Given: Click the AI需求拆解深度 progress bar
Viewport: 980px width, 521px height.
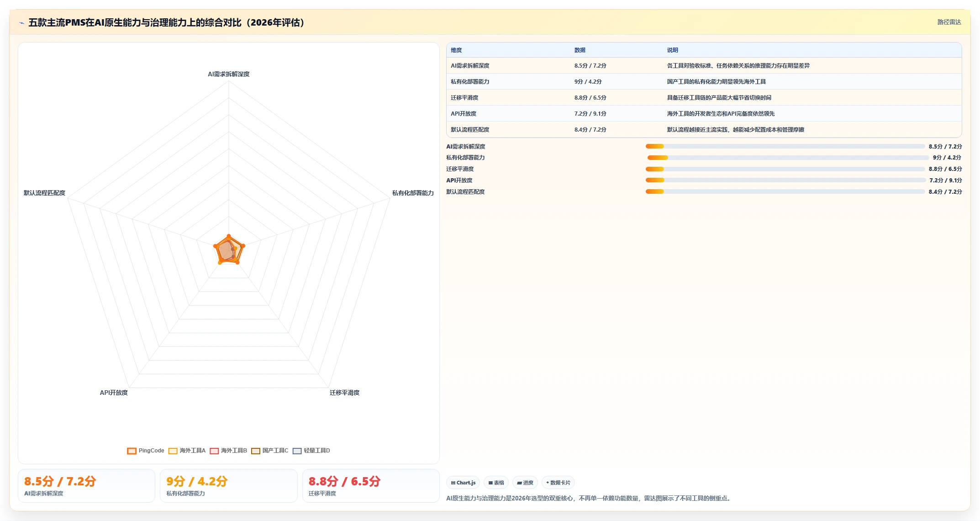Looking at the screenshot, I should pos(785,146).
